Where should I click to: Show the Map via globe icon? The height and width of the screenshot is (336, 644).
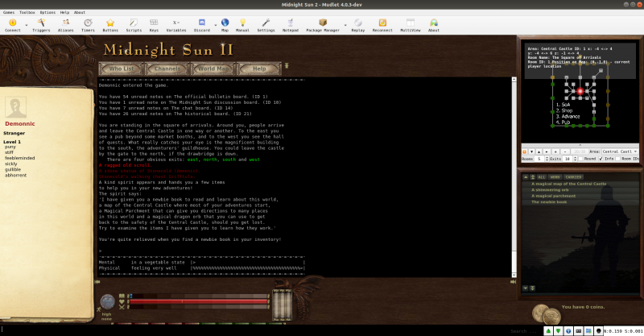pos(225,25)
